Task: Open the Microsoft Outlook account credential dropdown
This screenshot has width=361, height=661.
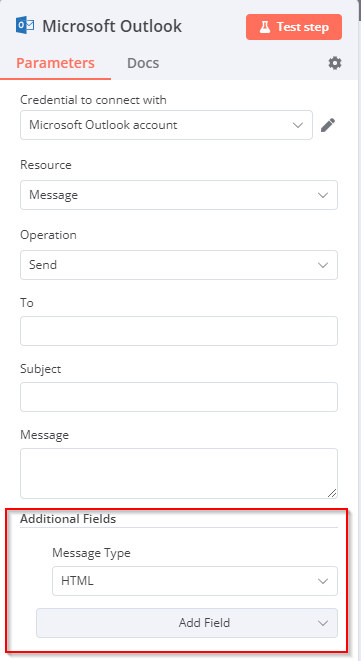Action: pyautogui.click(x=166, y=125)
